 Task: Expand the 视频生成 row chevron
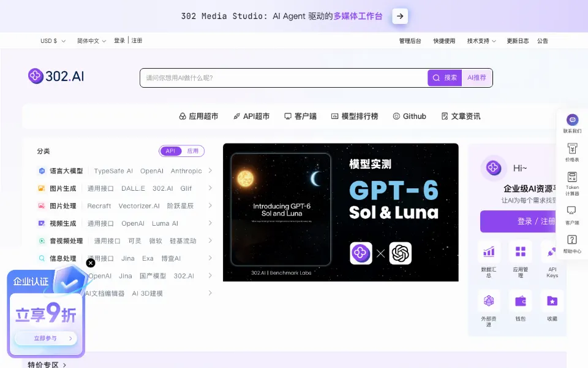point(210,223)
